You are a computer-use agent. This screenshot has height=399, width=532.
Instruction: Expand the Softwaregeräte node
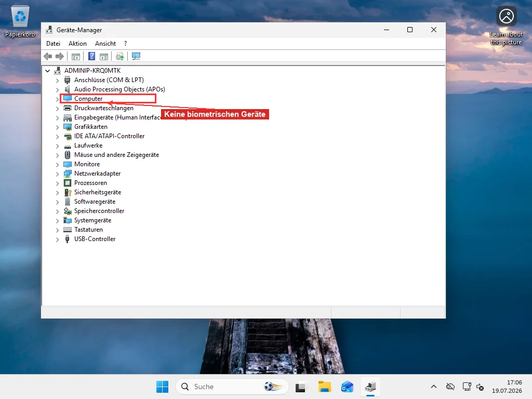click(57, 202)
